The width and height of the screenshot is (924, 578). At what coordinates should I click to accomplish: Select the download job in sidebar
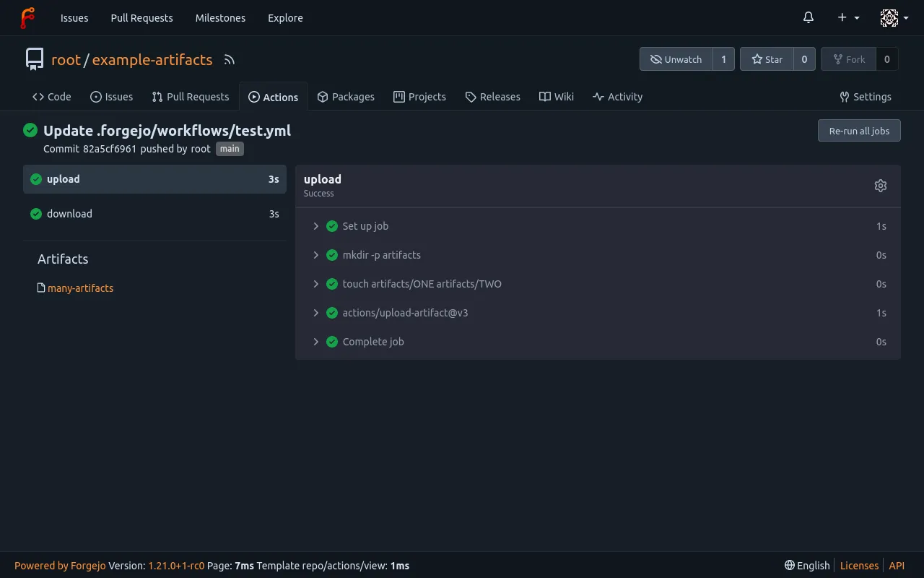click(69, 214)
